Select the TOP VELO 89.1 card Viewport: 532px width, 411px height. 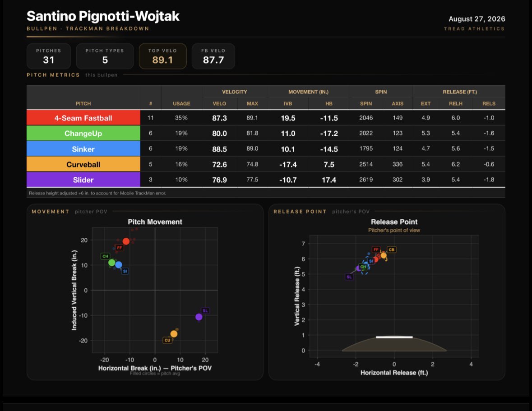(x=163, y=56)
